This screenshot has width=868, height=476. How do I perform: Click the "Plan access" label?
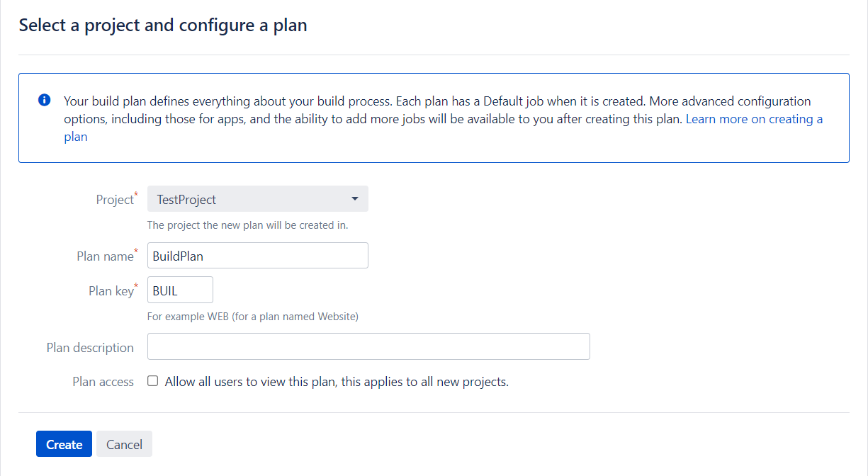(x=103, y=382)
